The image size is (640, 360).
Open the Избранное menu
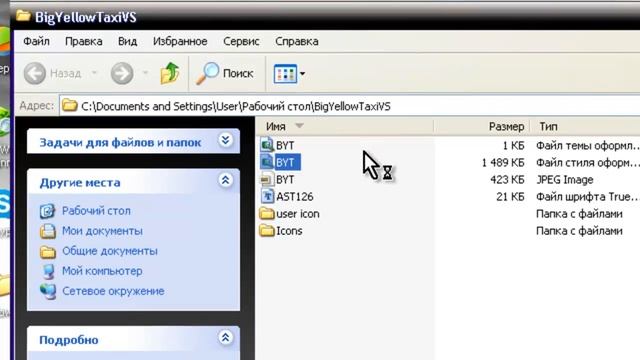point(180,41)
